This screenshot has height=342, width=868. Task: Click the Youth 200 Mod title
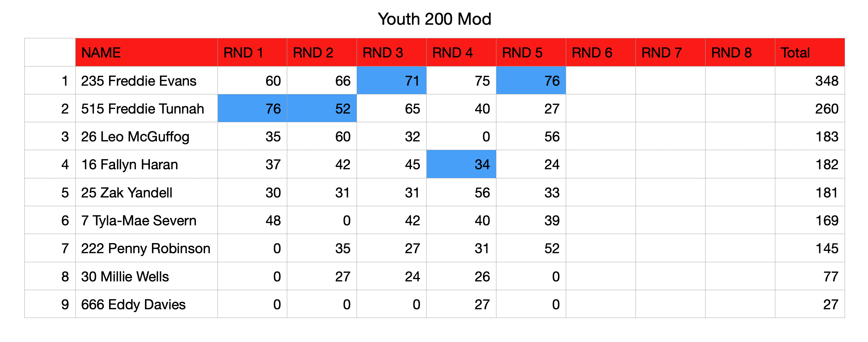(434, 19)
